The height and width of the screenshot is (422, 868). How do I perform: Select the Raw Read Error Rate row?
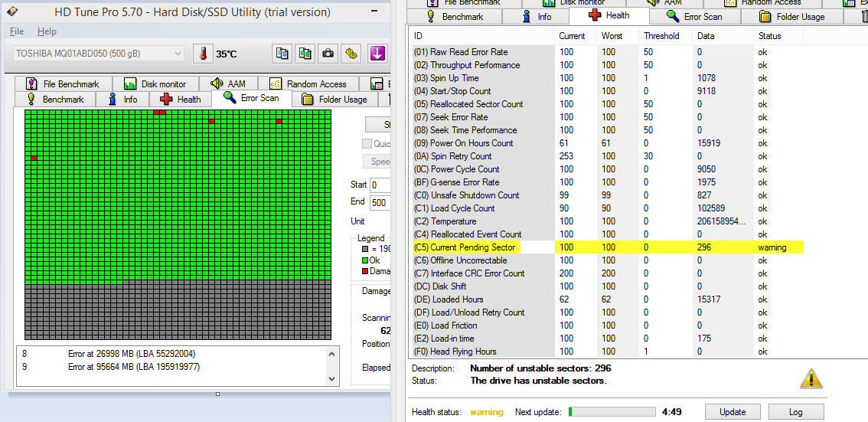click(607, 52)
